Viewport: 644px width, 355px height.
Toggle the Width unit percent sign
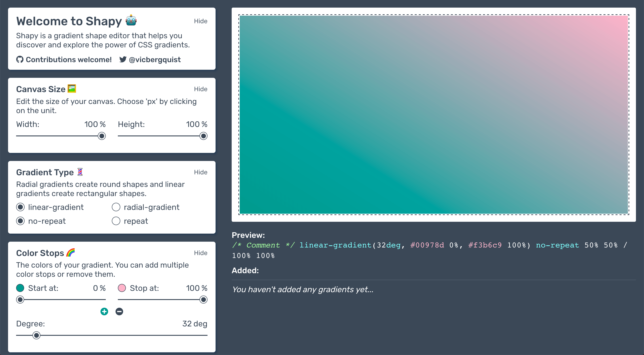click(103, 124)
